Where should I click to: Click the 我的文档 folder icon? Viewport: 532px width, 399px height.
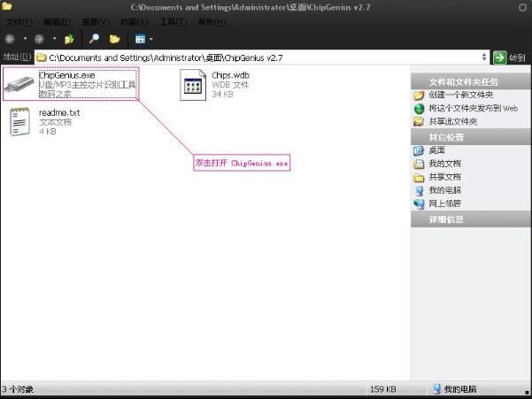pyautogui.click(x=419, y=164)
